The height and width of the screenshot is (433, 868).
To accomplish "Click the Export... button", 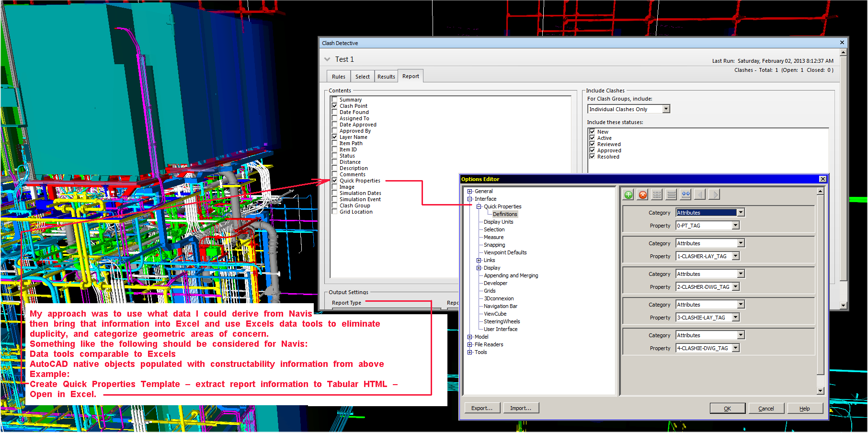I will tap(482, 408).
